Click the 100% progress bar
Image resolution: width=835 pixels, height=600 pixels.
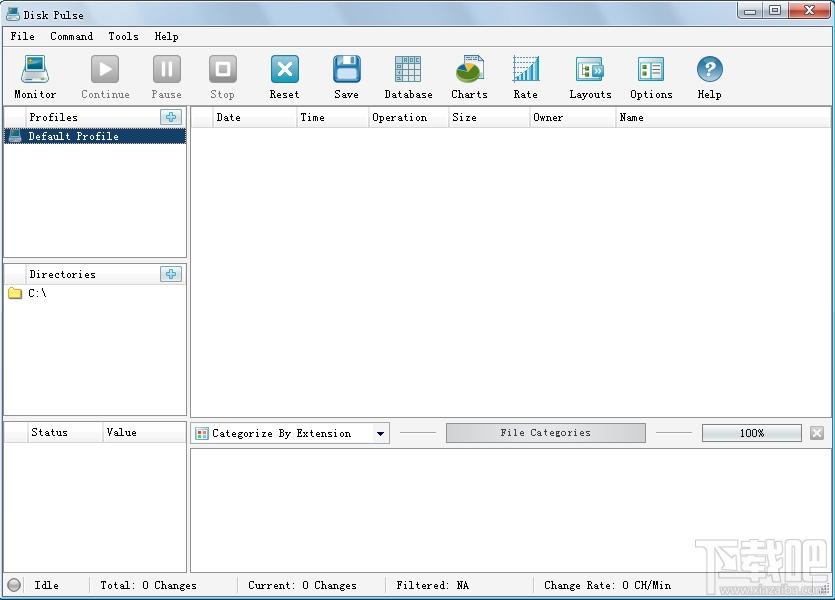(751, 433)
